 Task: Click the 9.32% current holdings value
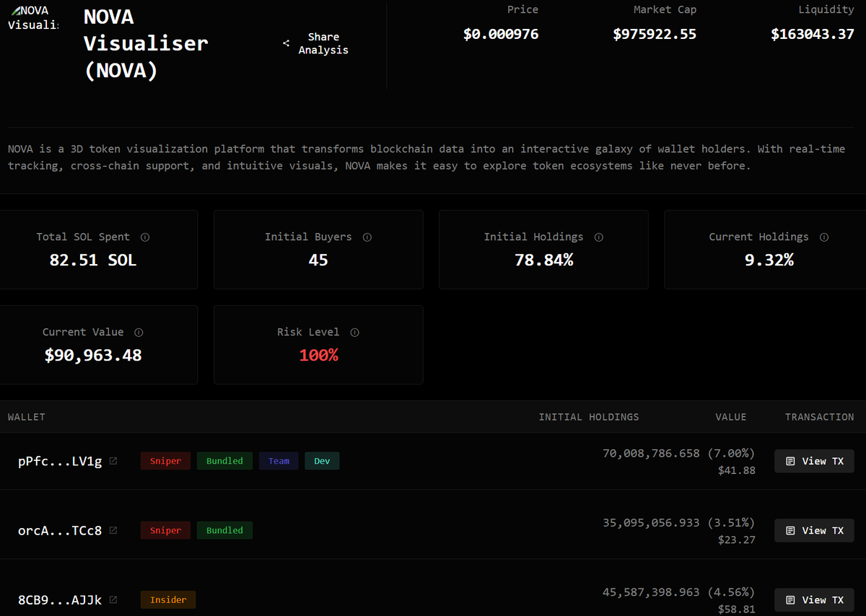point(769,260)
